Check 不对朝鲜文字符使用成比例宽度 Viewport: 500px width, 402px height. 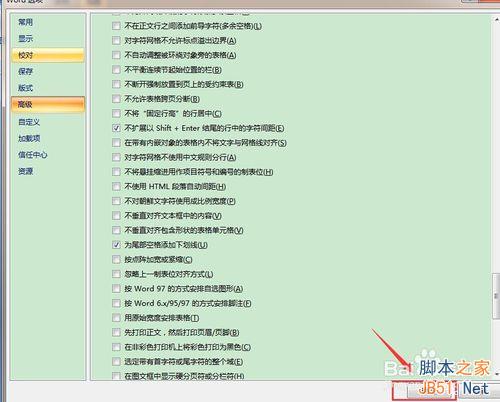tap(116, 201)
